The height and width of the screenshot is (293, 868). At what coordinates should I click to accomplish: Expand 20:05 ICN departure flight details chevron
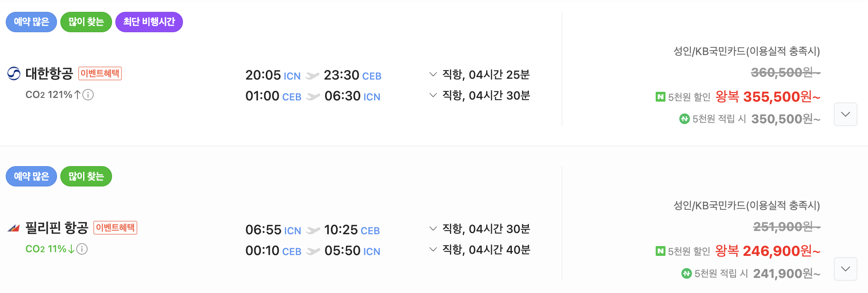[433, 74]
